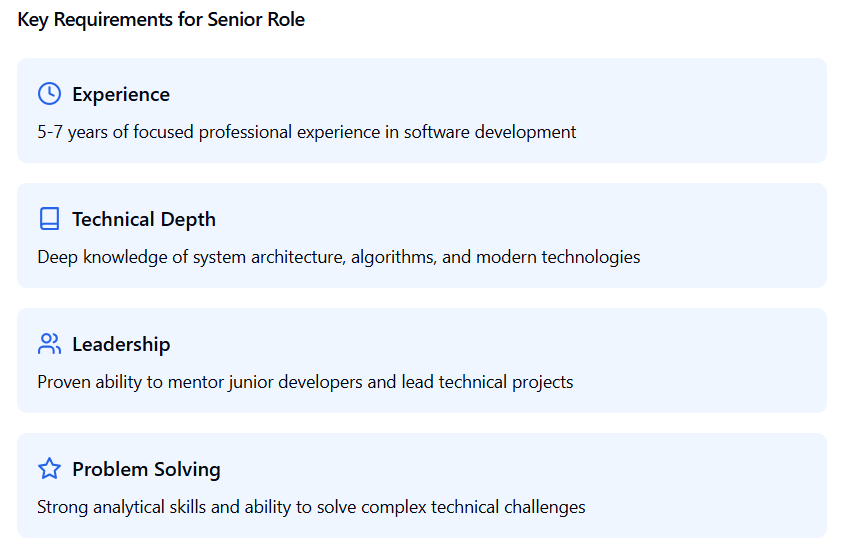This screenshot has width=845, height=546.
Task: Click the book icon beside Technical Depth
Action: click(x=50, y=219)
